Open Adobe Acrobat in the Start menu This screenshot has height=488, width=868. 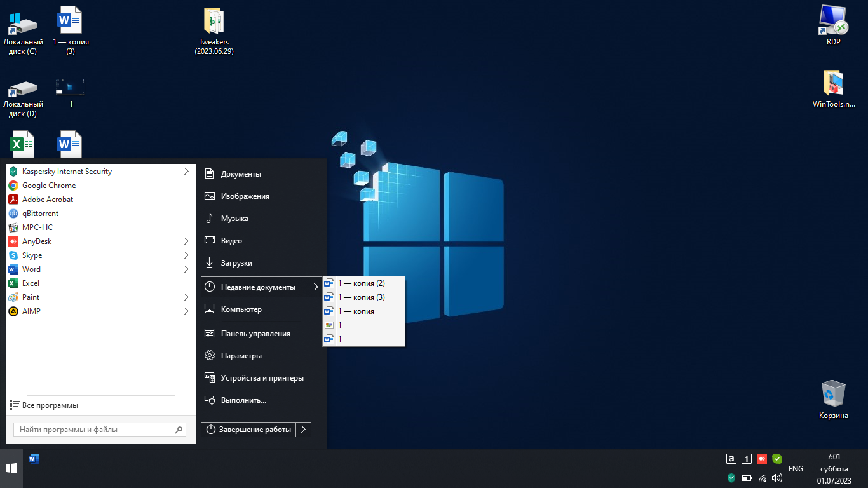click(47, 200)
